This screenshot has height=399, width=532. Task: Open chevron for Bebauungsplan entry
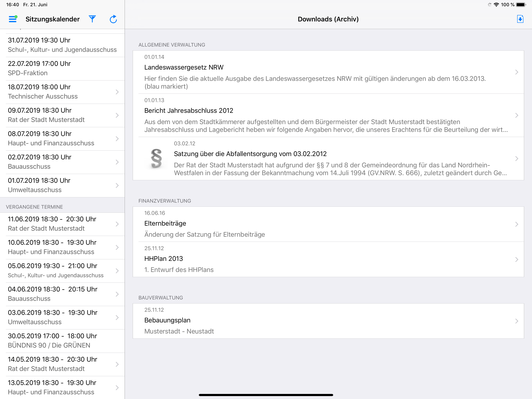517,321
